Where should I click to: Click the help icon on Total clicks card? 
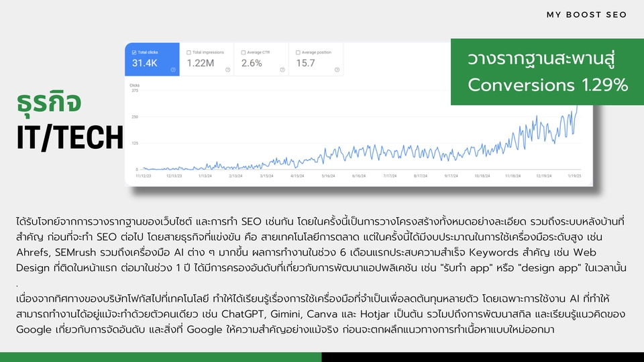(173, 69)
